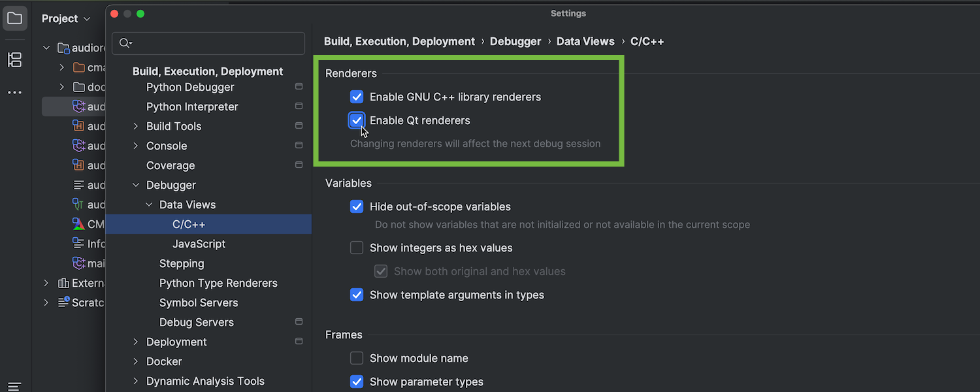This screenshot has width=980, height=392.
Task: Open the Project tool window folder icon
Action: pyautogui.click(x=15, y=18)
